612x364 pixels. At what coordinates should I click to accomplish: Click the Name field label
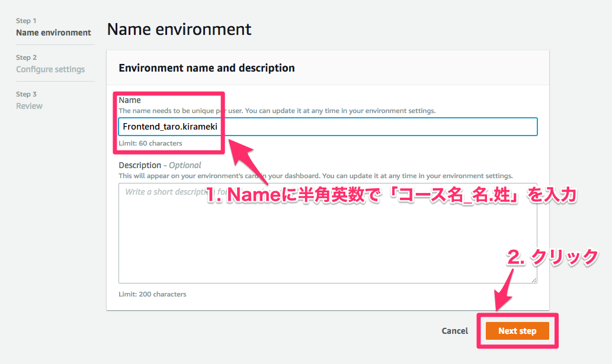tap(130, 100)
